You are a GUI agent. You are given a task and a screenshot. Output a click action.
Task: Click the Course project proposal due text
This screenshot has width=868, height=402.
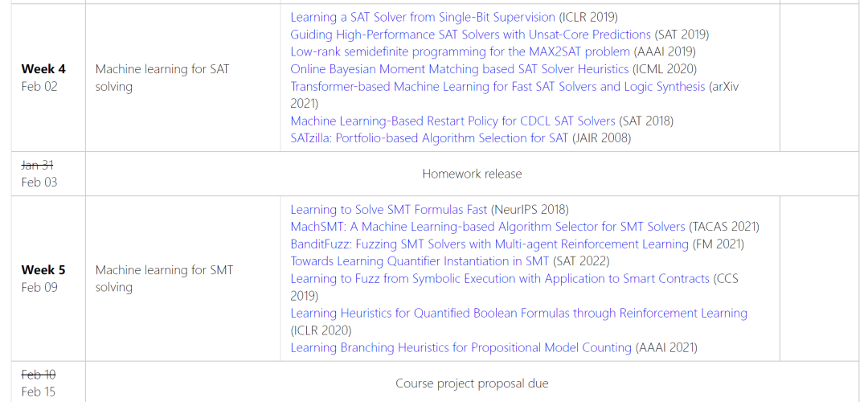(x=472, y=384)
